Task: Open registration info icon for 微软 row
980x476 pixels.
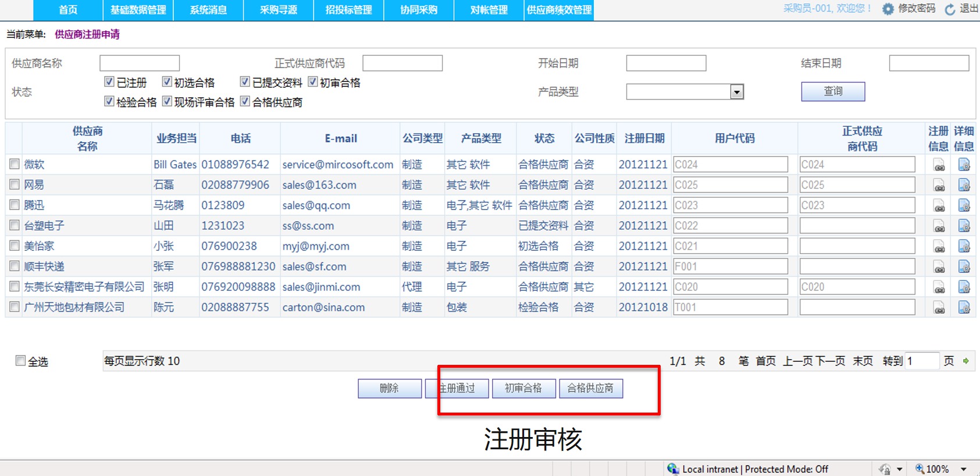Action: (939, 165)
